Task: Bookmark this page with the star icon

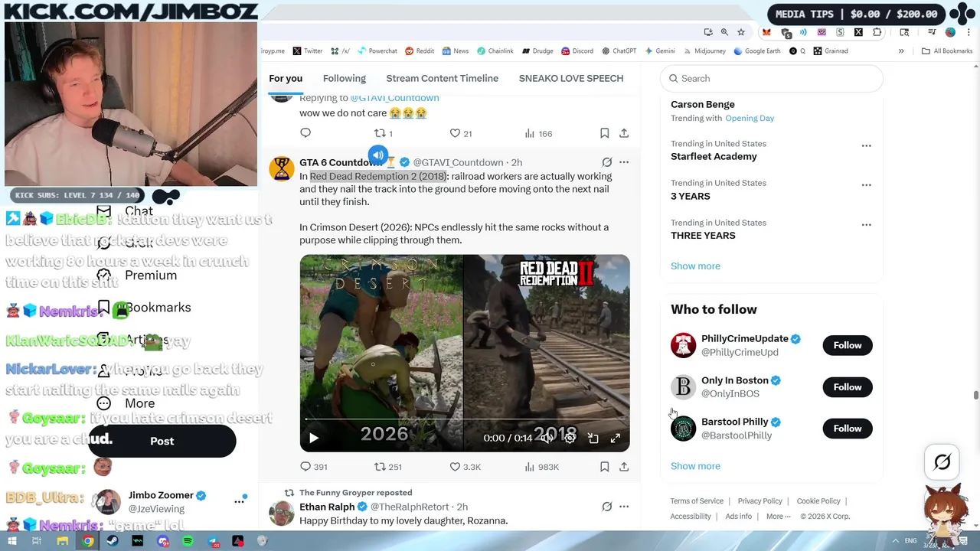Action: 741,32
